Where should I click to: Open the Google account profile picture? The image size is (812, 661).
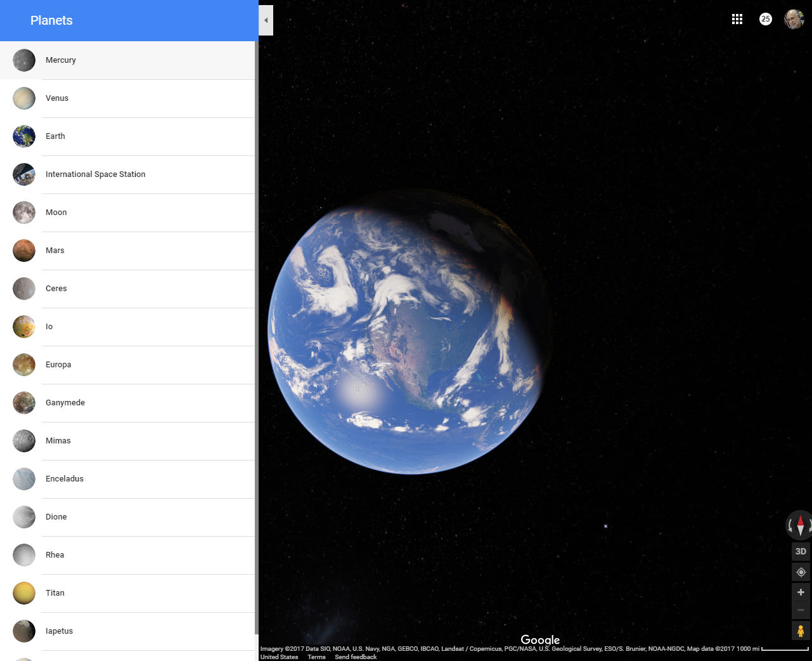click(794, 19)
